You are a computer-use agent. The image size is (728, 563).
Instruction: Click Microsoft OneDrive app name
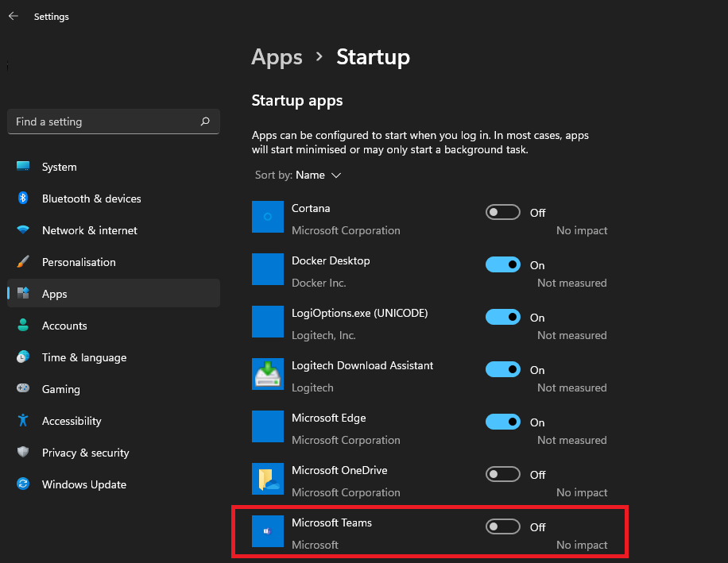click(339, 470)
